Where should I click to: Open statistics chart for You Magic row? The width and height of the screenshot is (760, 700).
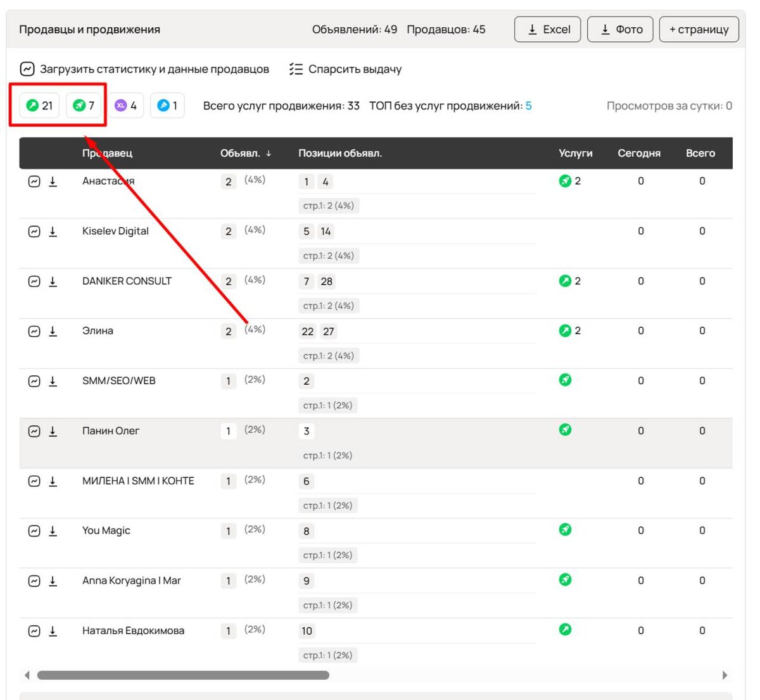pos(34,532)
